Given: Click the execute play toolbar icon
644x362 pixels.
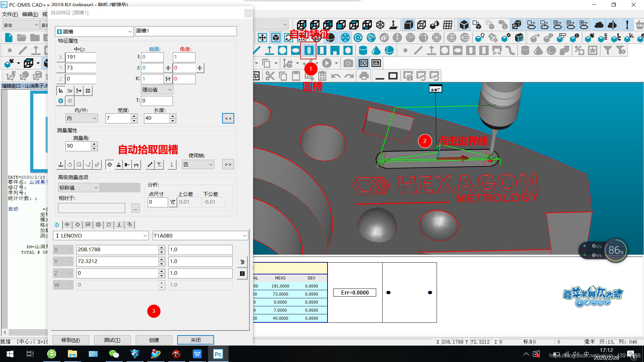Looking at the screenshot, I should [327, 63].
